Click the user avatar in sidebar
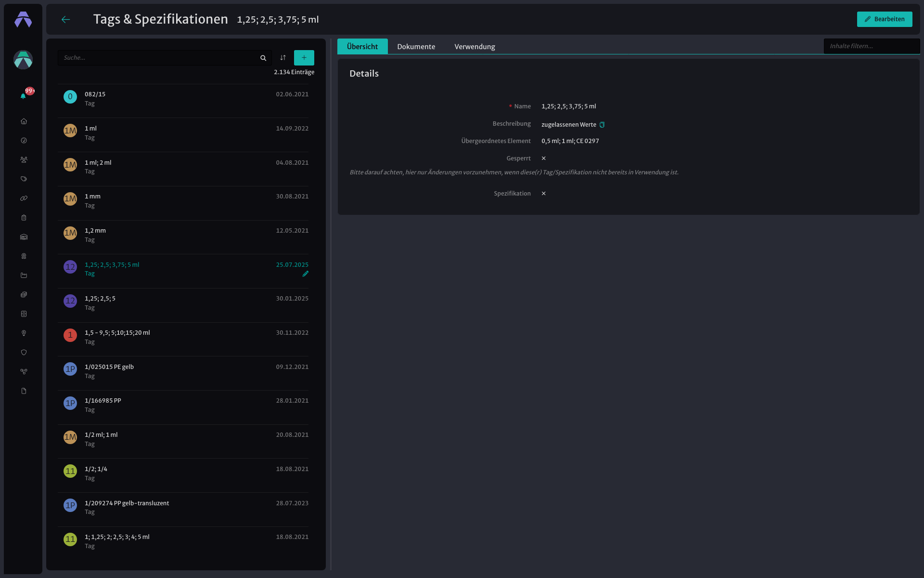The width and height of the screenshot is (924, 578). click(23, 60)
